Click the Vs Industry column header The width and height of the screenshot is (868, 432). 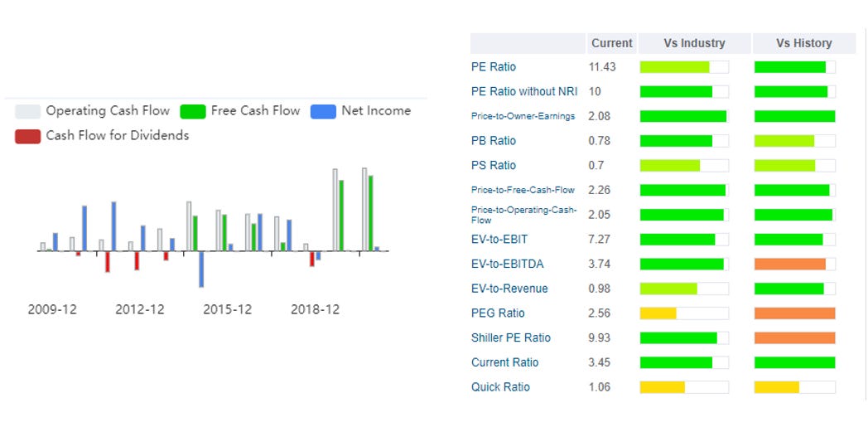click(x=694, y=43)
